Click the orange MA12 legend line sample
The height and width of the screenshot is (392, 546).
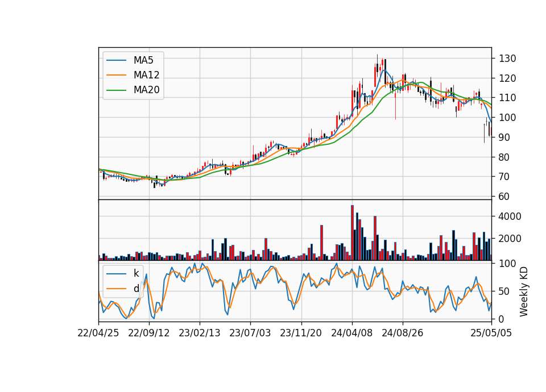point(116,75)
